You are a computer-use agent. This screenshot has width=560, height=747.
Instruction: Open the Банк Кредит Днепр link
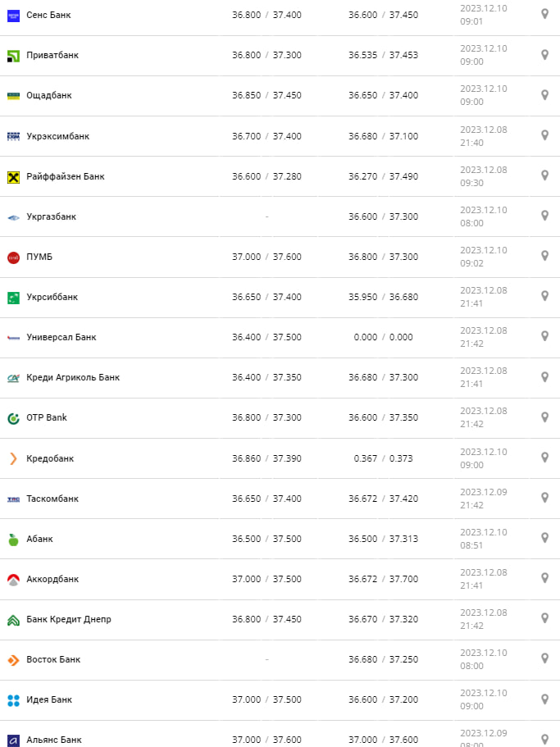tap(69, 619)
